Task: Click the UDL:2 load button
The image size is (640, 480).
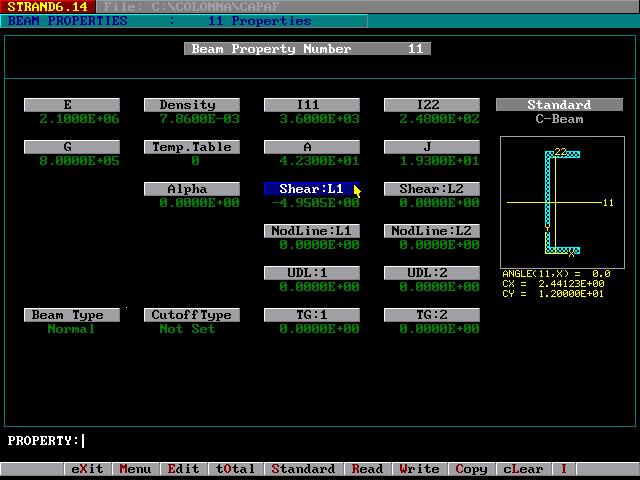Action: (x=431, y=273)
